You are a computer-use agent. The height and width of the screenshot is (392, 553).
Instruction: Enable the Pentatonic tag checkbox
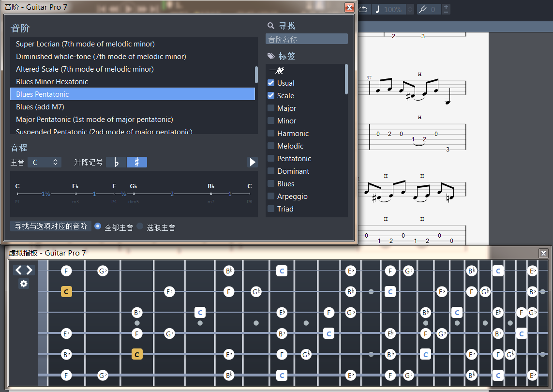[x=271, y=158]
